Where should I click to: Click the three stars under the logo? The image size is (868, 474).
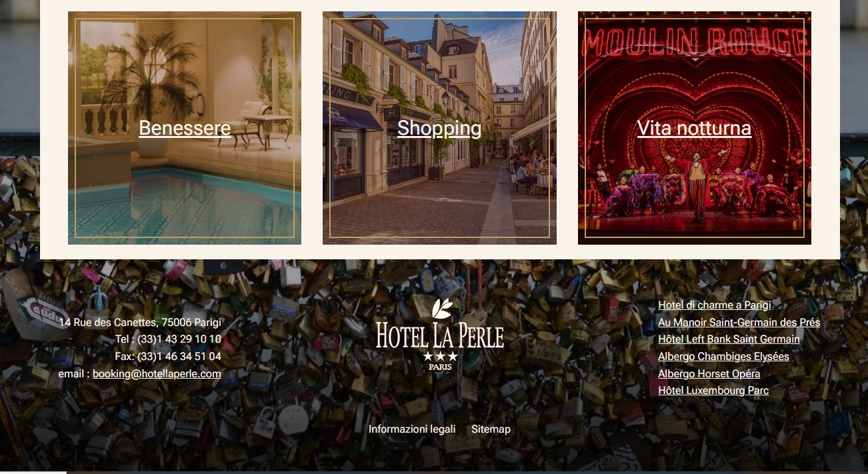pos(440,357)
